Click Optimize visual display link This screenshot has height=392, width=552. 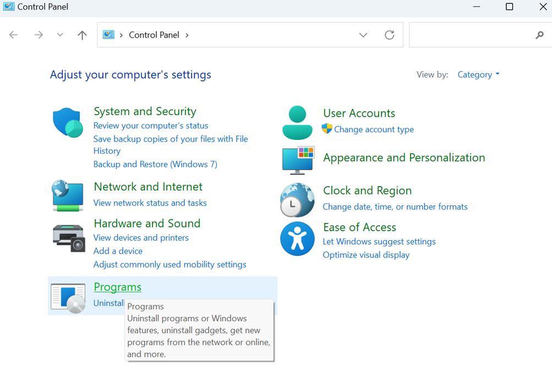pyautogui.click(x=366, y=255)
